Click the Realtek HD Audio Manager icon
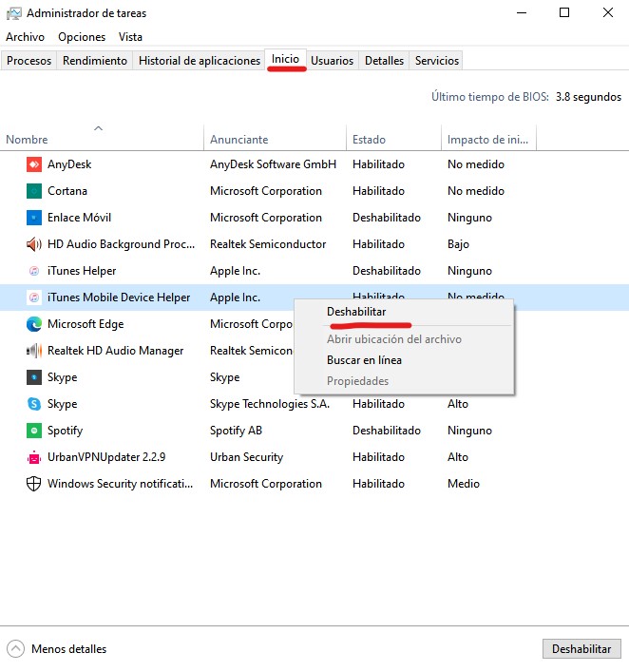Viewport: 629px width, 672px height. [34, 350]
